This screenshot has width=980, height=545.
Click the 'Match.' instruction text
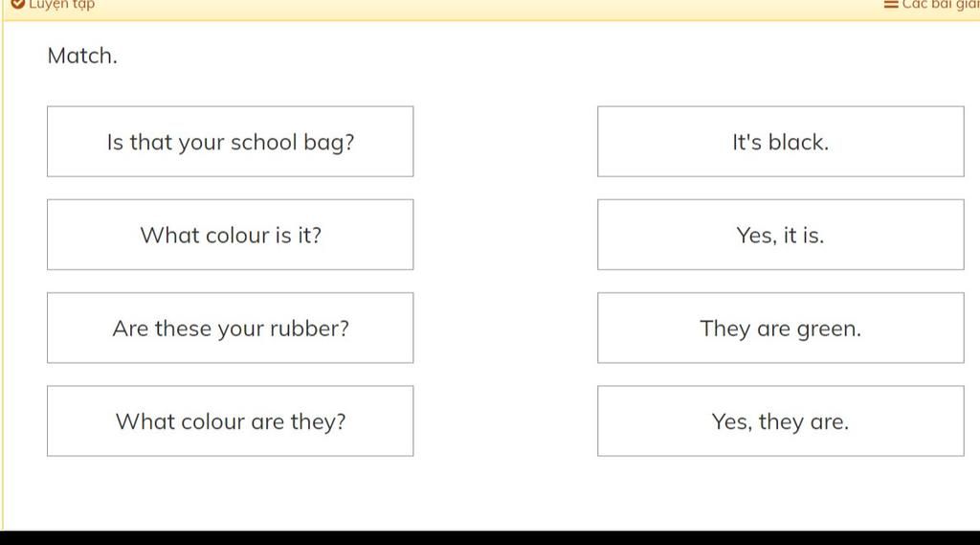tap(82, 56)
